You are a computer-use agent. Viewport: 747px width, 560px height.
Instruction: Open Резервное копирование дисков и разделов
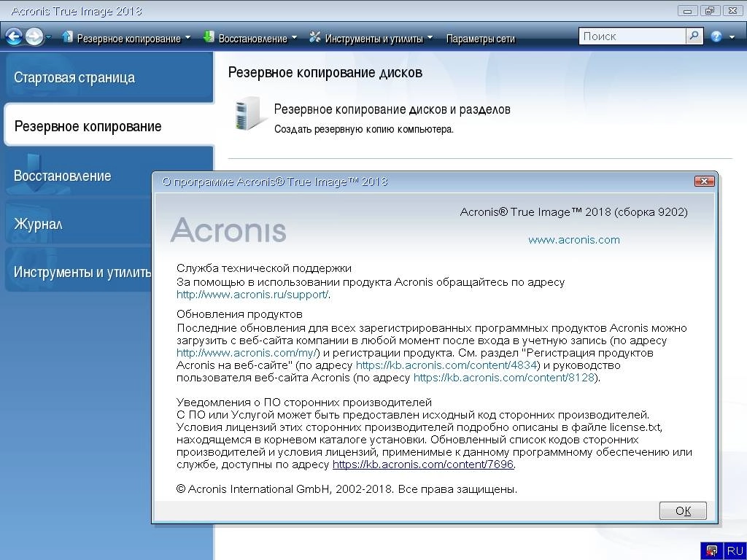392,109
